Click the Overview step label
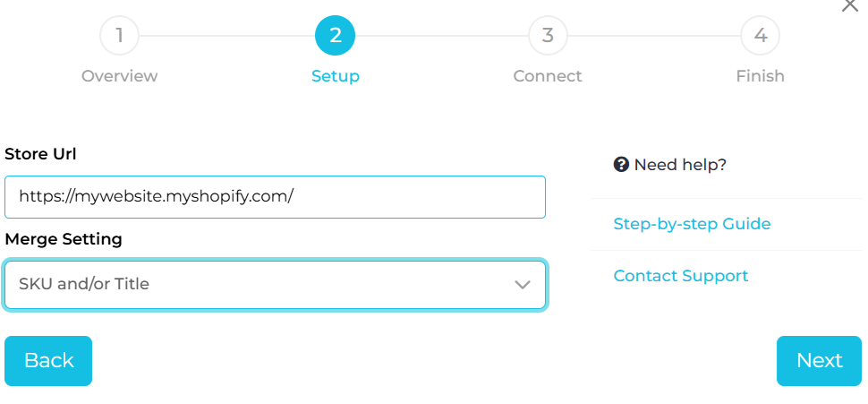The height and width of the screenshot is (404, 868). (x=119, y=76)
